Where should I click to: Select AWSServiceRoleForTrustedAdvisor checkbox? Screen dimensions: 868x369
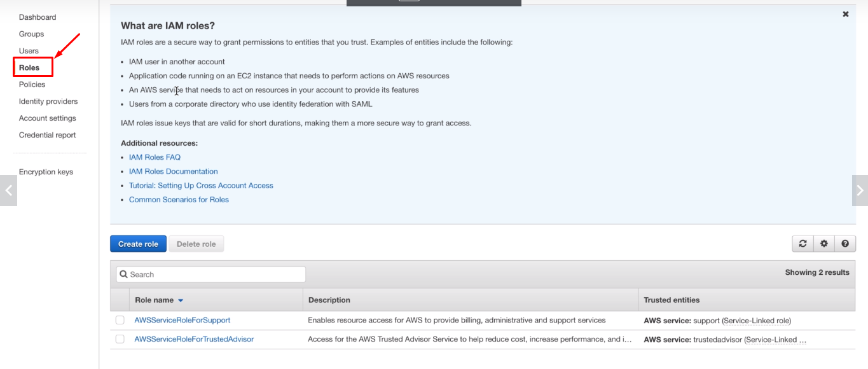pyautogui.click(x=120, y=339)
